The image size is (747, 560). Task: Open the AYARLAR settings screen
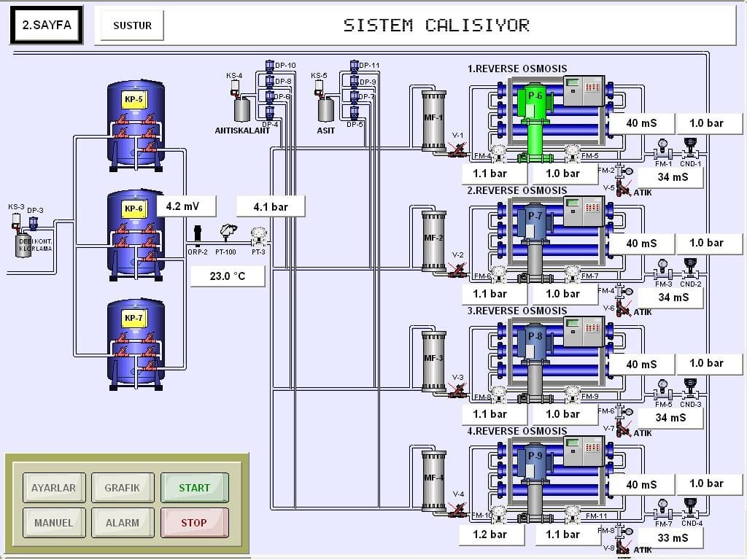(x=53, y=488)
